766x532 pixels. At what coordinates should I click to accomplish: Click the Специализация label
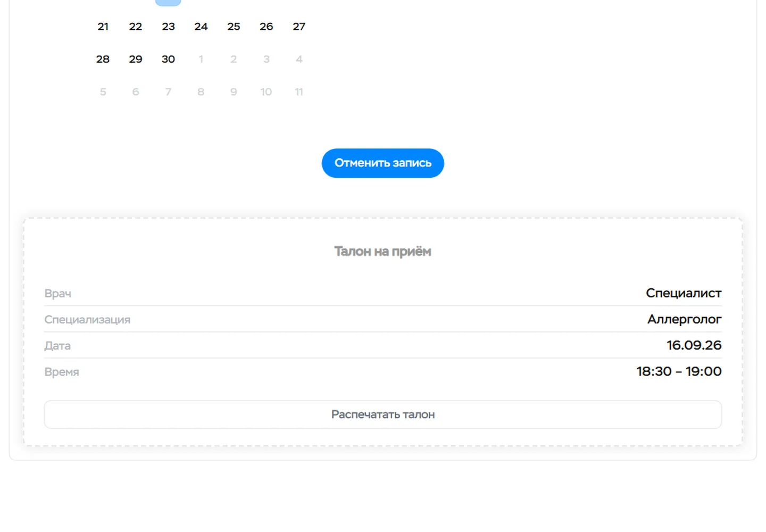87,320
